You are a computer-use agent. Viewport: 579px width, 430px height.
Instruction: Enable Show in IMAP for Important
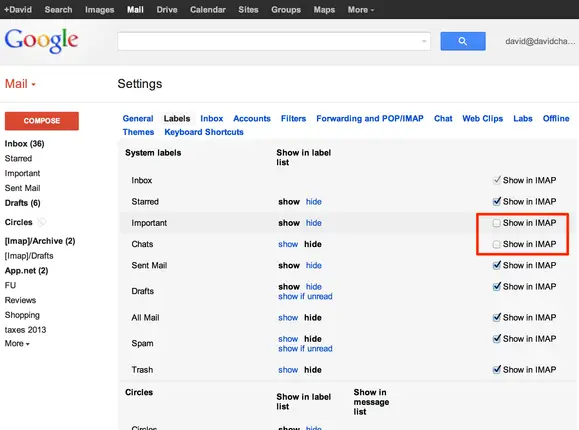(497, 223)
